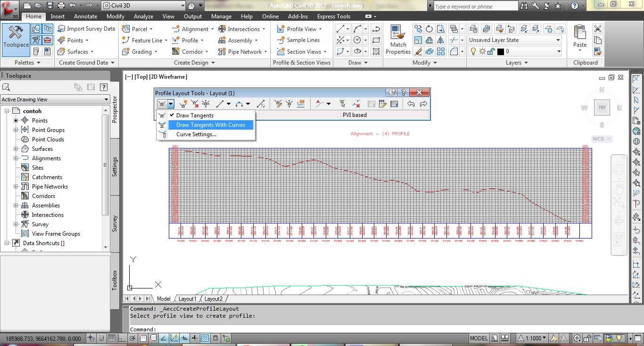
Task: Select the Pipe Networks tree item
Action: coord(50,187)
